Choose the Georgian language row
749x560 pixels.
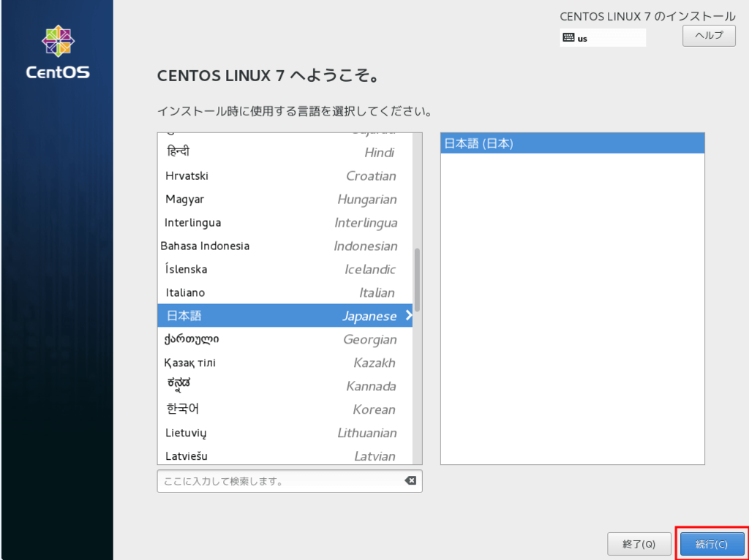pyautogui.click(x=285, y=339)
